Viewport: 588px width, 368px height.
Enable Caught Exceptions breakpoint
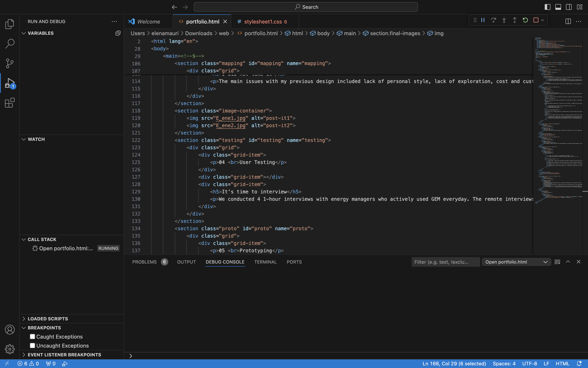coord(32,337)
